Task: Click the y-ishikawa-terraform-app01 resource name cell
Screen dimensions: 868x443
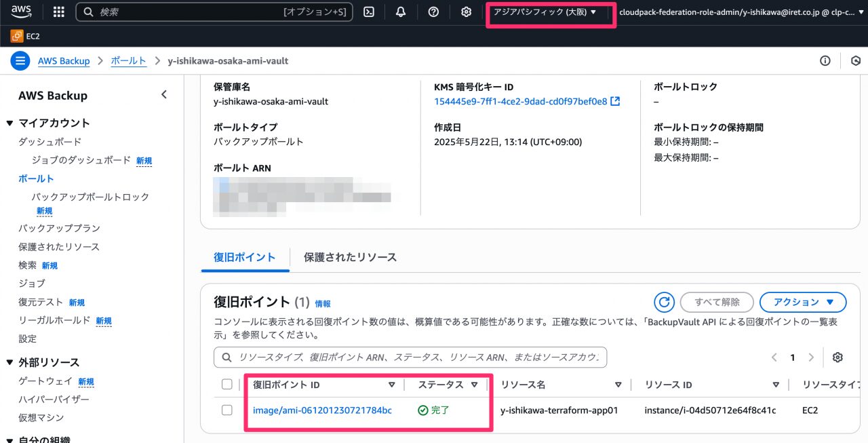Action: pos(559,410)
